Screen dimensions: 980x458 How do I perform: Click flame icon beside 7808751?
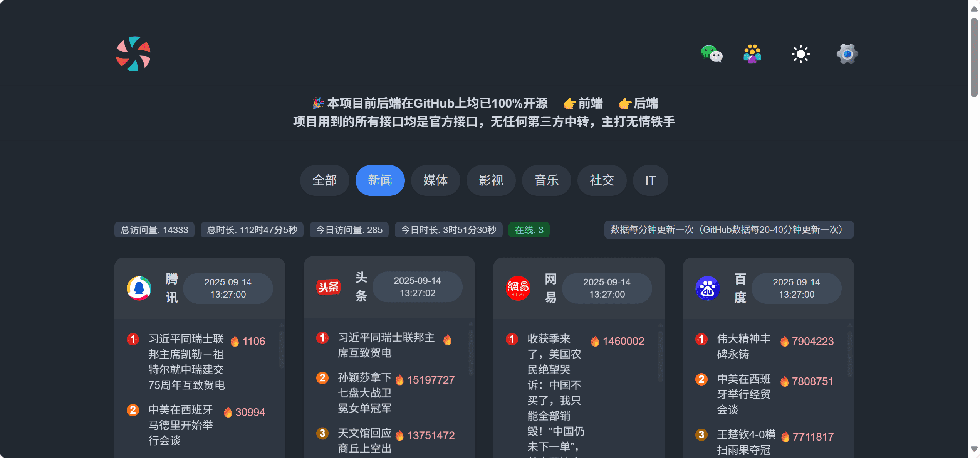click(784, 381)
